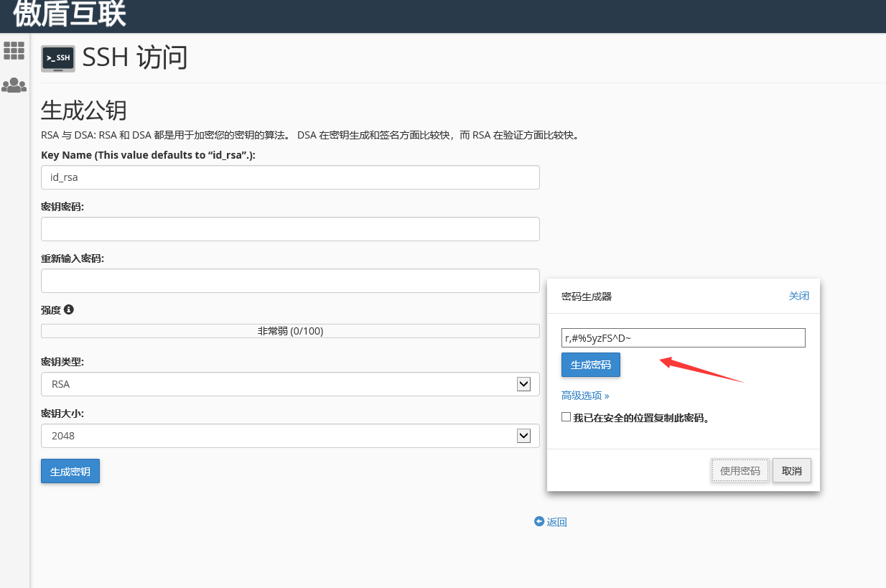This screenshot has height=588, width=886.
Task: Click the 傲盾互联 logo in header
Action: [x=70, y=14]
